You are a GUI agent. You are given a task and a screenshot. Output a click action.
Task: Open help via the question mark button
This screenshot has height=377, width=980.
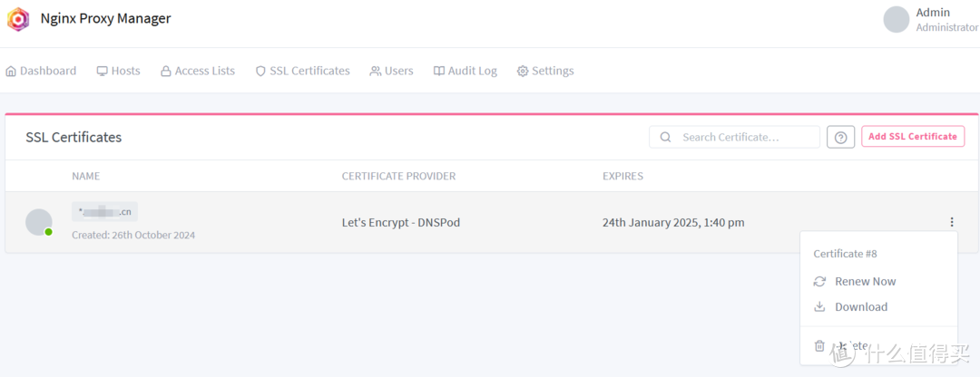click(x=840, y=137)
